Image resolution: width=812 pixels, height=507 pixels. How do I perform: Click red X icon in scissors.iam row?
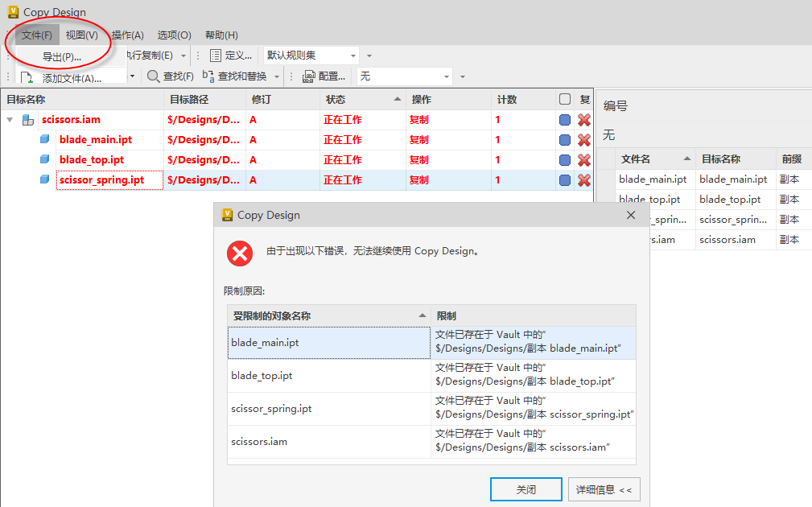584,120
